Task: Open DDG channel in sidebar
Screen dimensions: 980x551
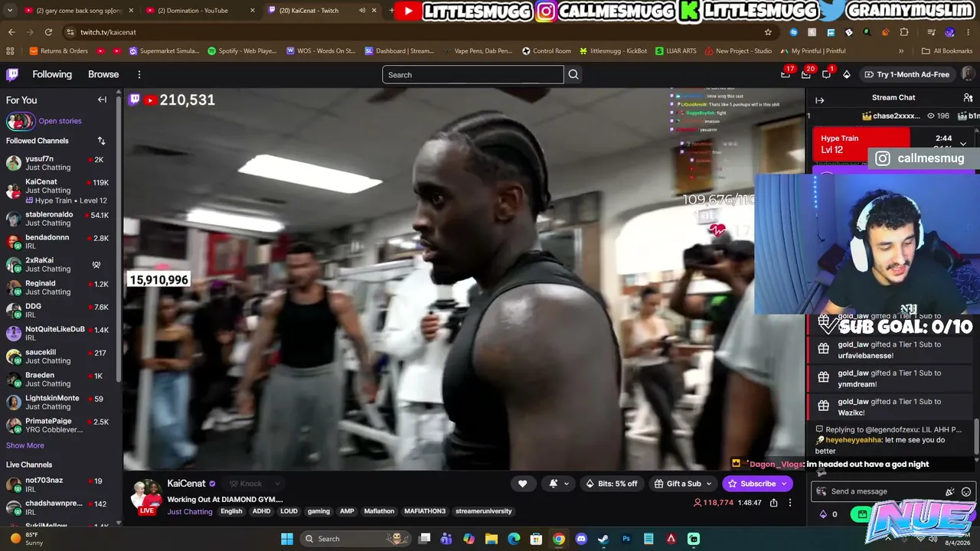Action: click(x=60, y=311)
